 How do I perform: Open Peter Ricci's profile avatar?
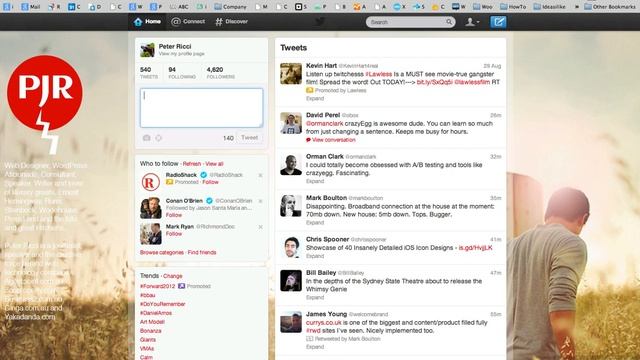[147, 50]
